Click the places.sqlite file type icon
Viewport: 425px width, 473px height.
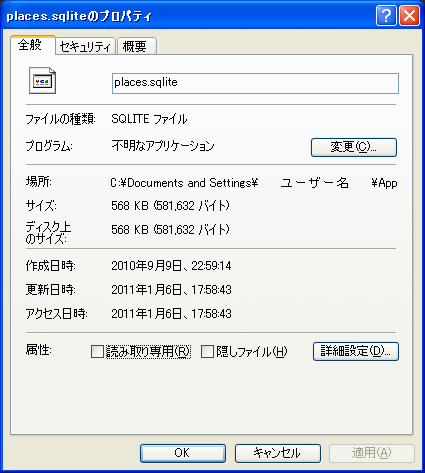tap(42, 81)
